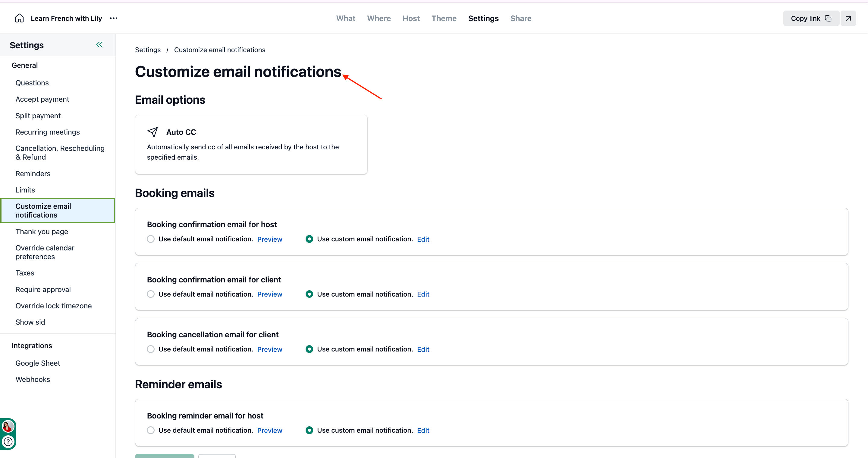Open the three-dot more options menu
The height and width of the screenshot is (458, 868).
tap(114, 18)
